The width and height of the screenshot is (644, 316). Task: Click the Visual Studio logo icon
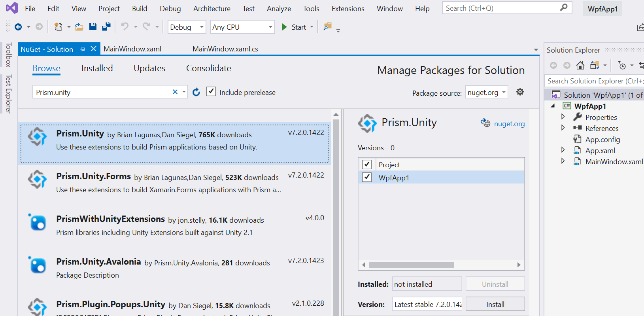[11, 8]
